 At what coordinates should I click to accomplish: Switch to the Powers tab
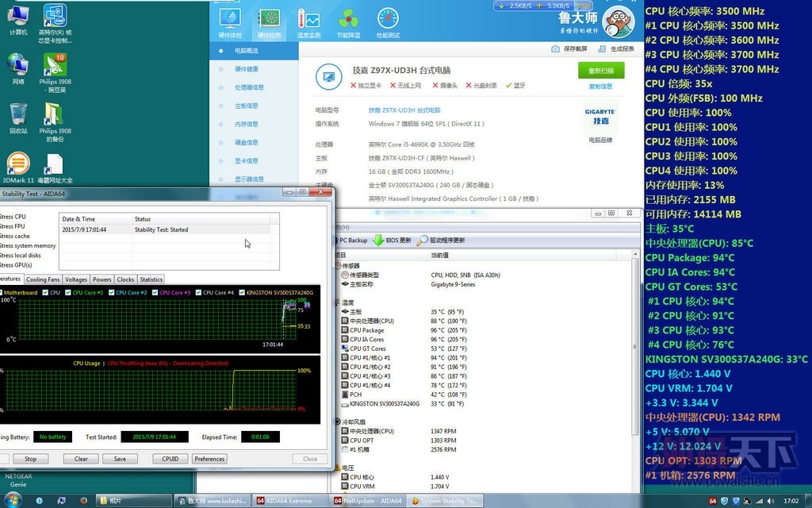(x=102, y=279)
